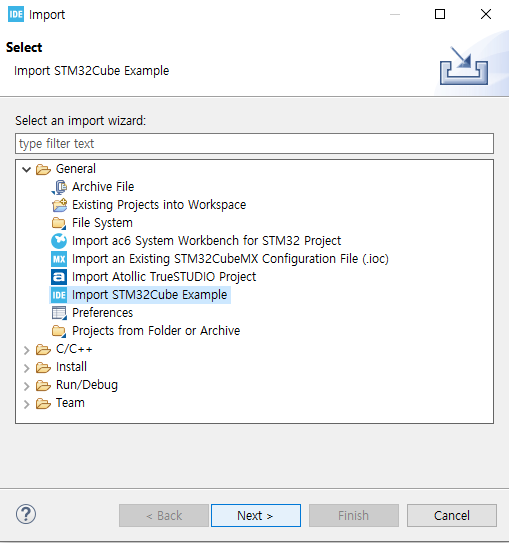
Task: Maximize the Import dialog window
Action: click(440, 14)
